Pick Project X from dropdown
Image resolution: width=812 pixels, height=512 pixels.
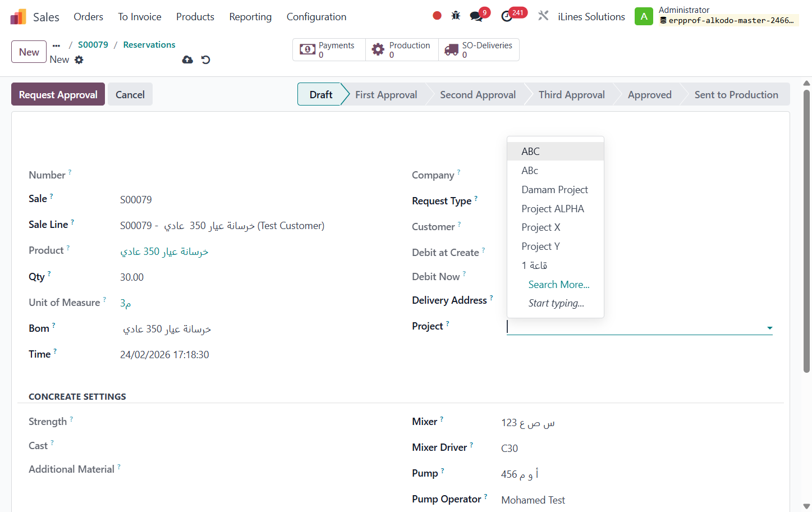tap(556, 227)
